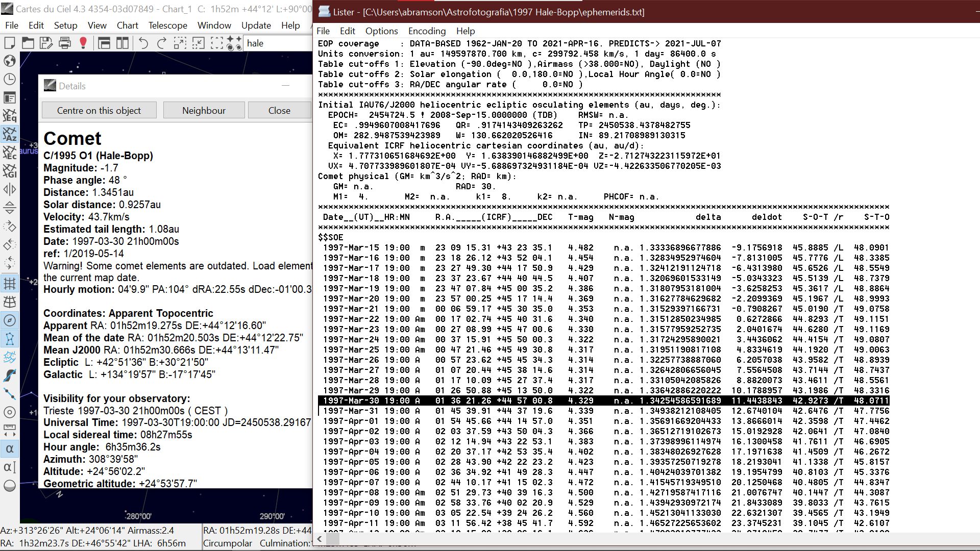Toggle eyepiece mark circle icon
Image resolution: width=980 pixels, height=551 pixels.
(x=10, y=412)
